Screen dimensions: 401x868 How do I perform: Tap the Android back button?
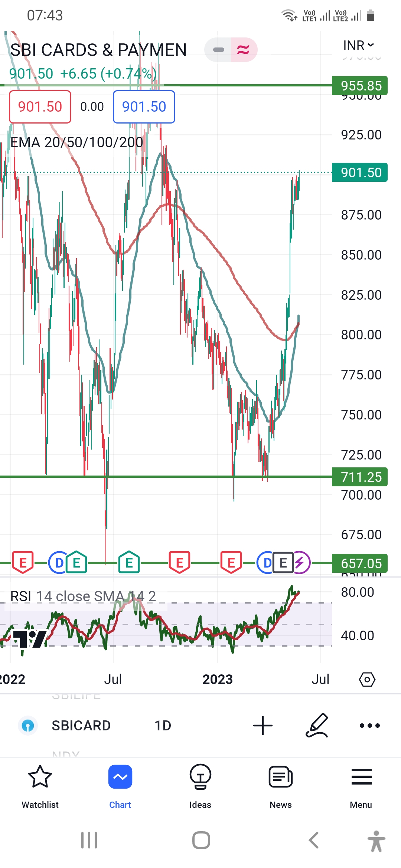pos(314,840)
